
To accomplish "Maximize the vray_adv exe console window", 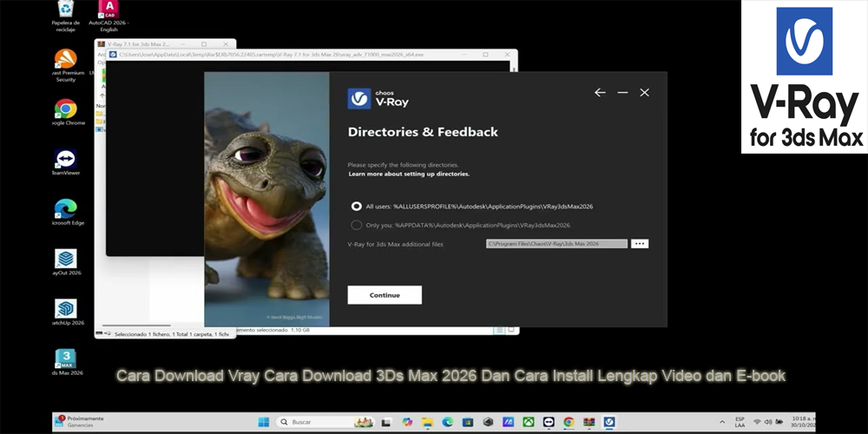I will (485, 54).
